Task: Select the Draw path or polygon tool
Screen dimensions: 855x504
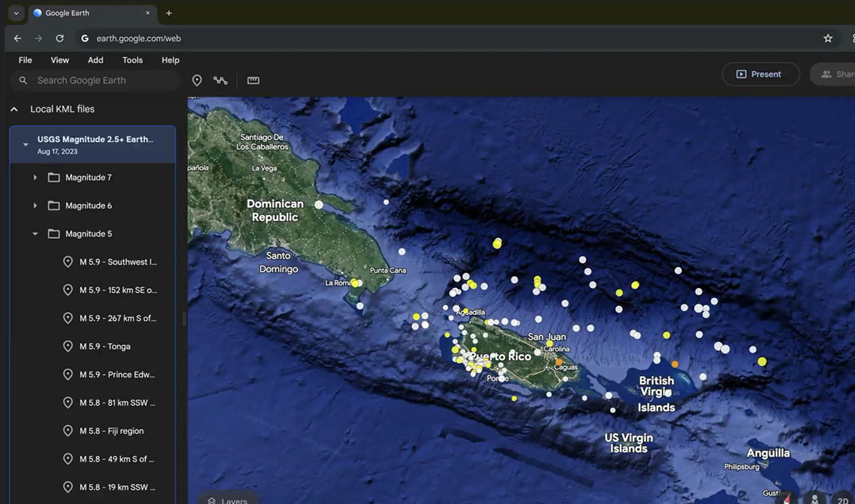Action: tap(220, 80)
